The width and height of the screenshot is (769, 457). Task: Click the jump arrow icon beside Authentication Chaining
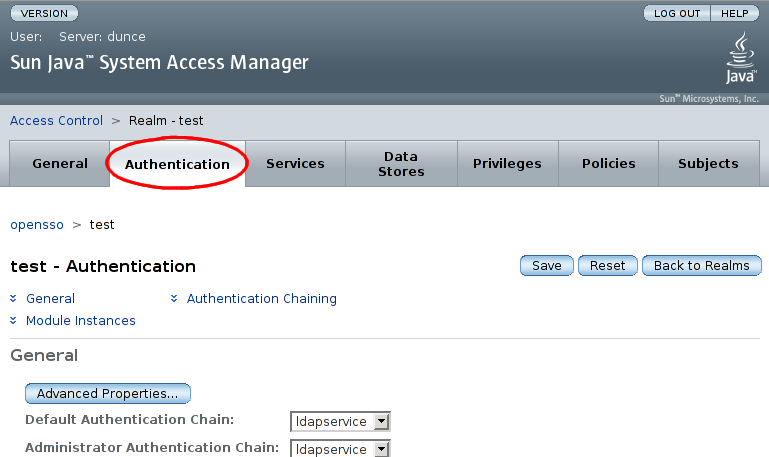point(174,298)
